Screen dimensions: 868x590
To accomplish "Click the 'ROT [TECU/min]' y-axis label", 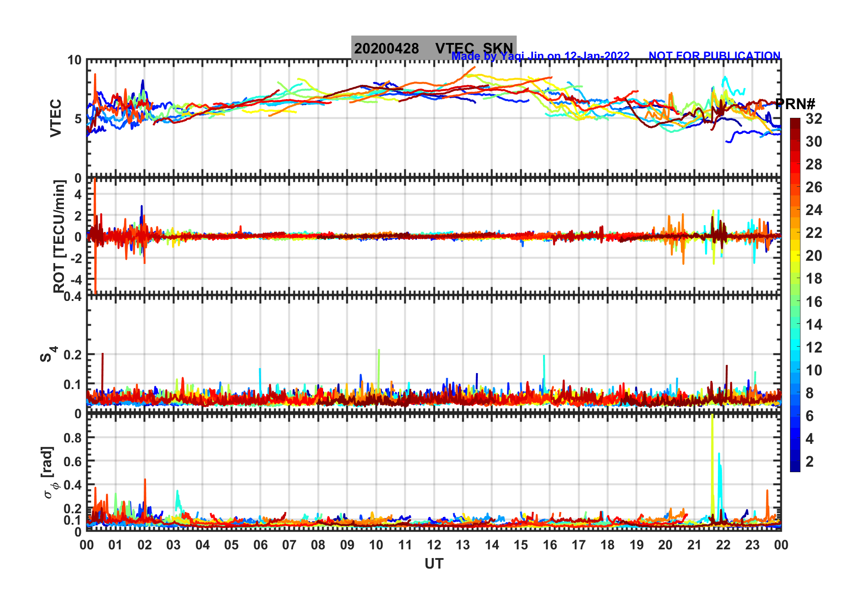I will (x=59, y=236).
